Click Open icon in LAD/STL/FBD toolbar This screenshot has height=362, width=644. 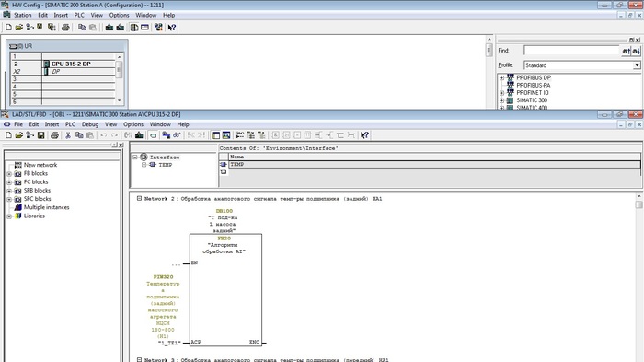point(19,134)
